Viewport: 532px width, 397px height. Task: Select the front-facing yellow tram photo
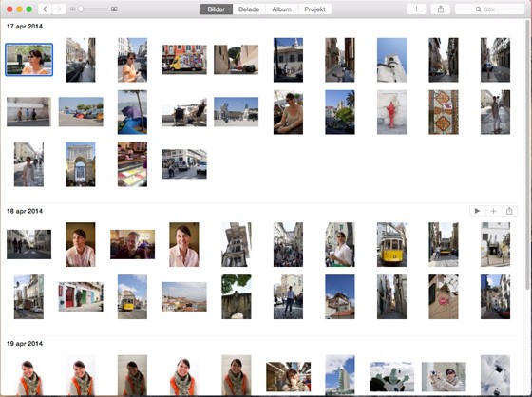click(x=391, y=244)
